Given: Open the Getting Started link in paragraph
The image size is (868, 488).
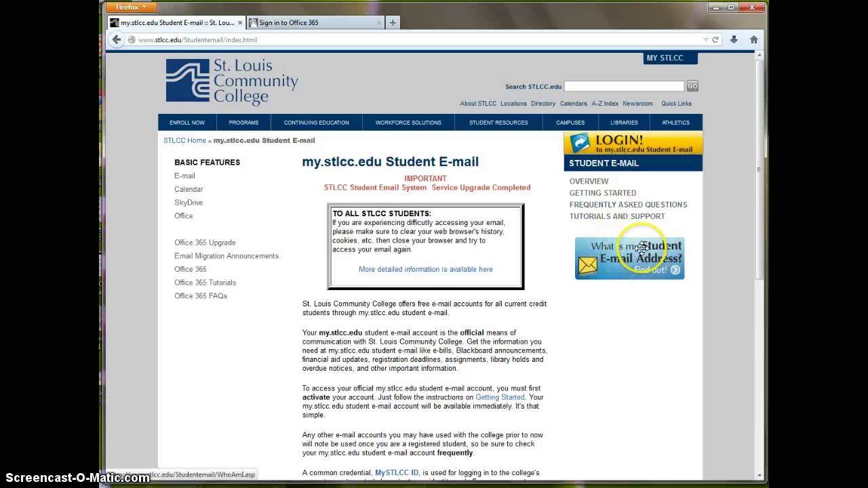Looking at the screenshot, I should tap(500, 397).
